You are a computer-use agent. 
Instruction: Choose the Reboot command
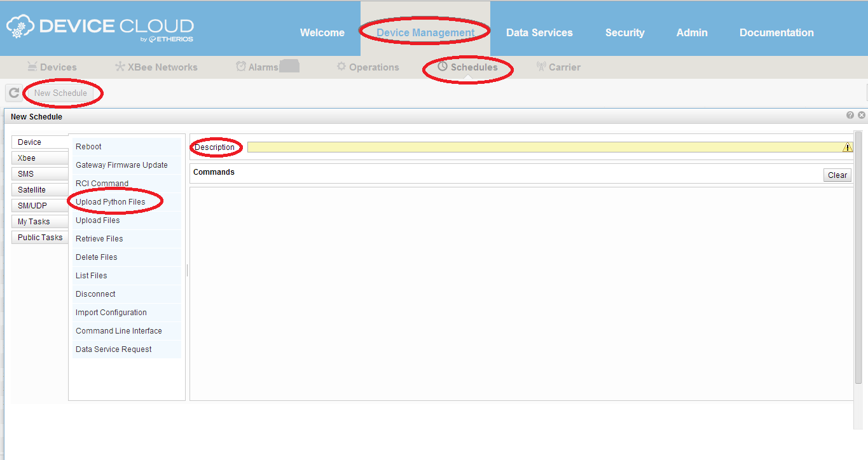pos(89,147)
